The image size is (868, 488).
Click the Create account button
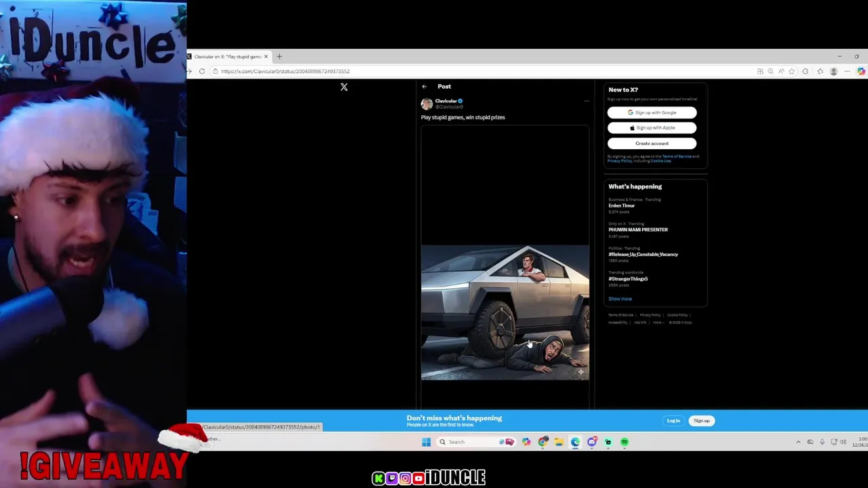click(x=652, y=143)
